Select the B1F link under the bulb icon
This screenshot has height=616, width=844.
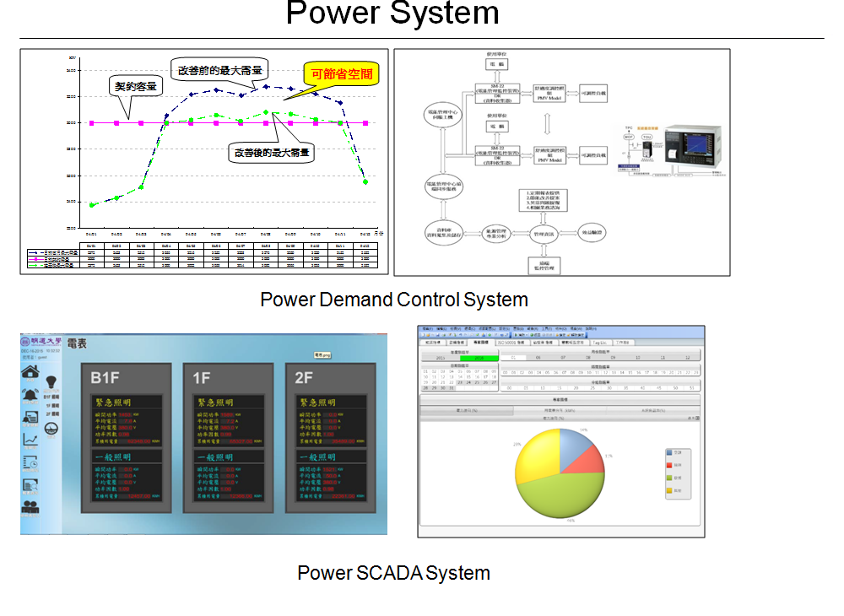(51, 397)
